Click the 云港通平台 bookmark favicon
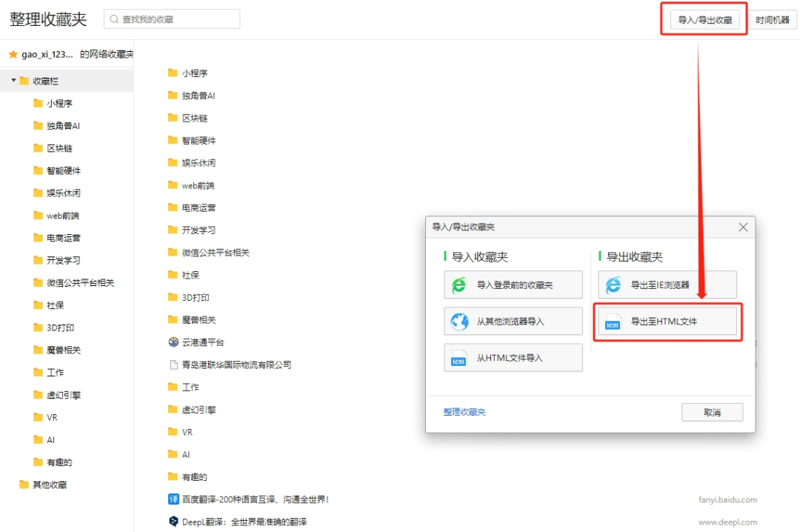This screenshot has width=800, height=532. pos(173,342)
